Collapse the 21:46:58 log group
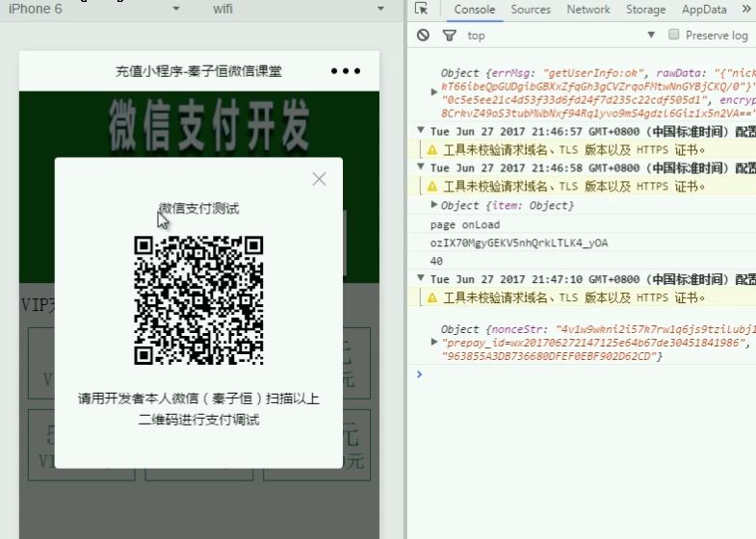The image size is (756, 539). [x=421, y=167]
